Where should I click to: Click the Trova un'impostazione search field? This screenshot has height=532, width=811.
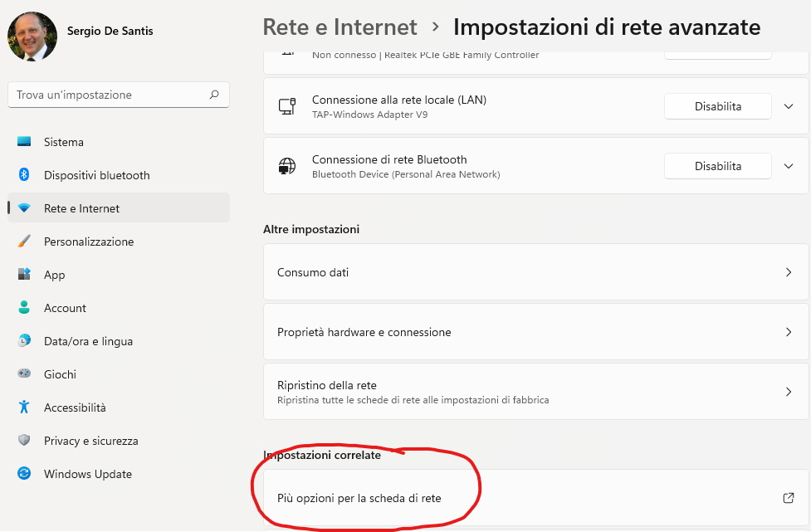(119, 95)
